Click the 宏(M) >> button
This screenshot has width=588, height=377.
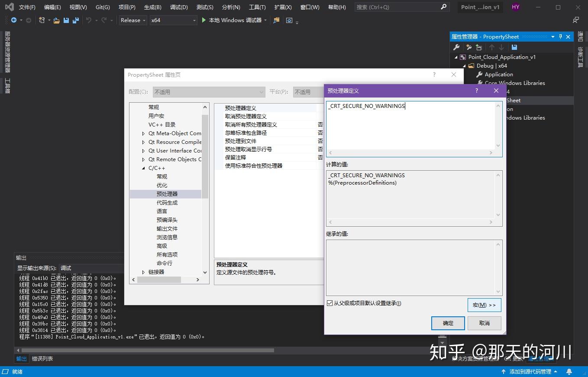(484, 305)
